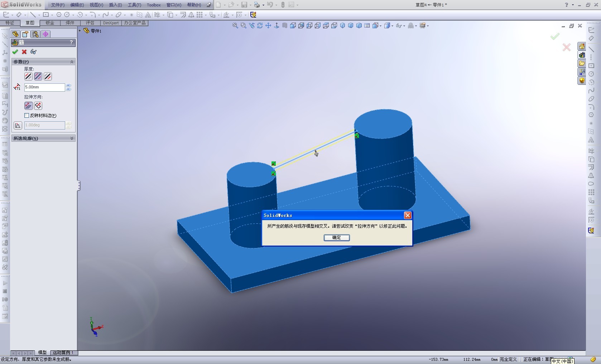Switch to the 运动算例 1 bottom tab
Viewport: 601px width, 364px height.
63,353
